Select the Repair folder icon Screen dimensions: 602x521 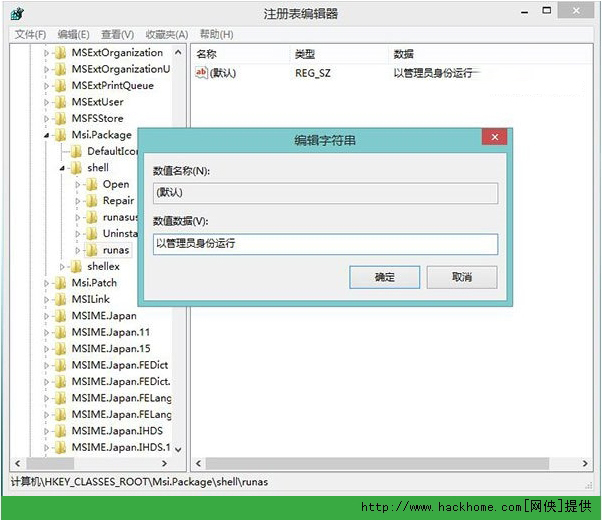pos(91,201)
